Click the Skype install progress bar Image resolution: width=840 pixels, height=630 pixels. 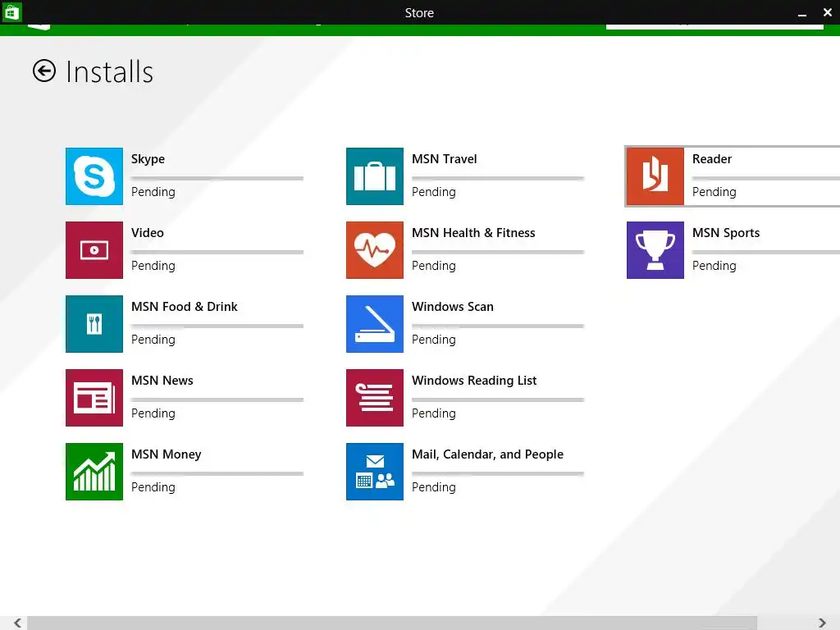click(x=217, y=178)
